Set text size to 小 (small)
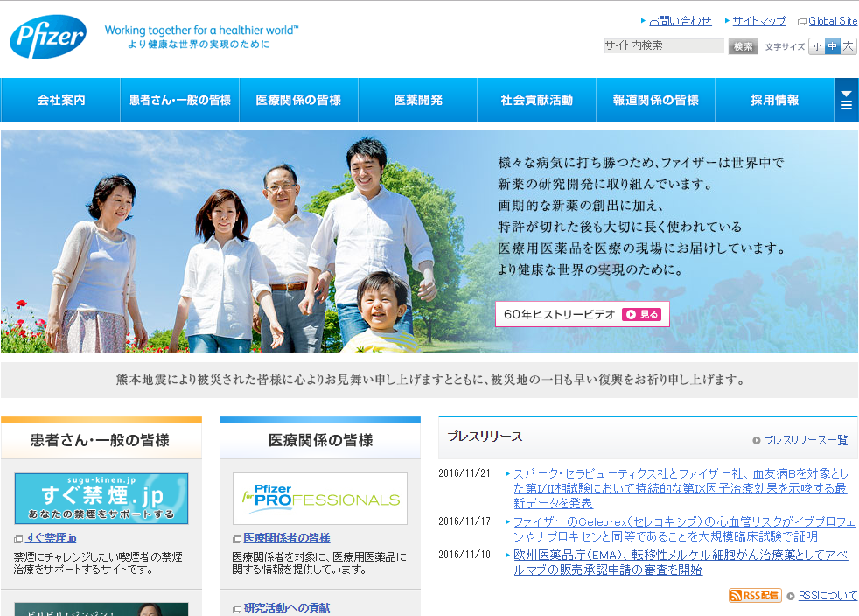This screenshot has height=616, width=859. (x=817, y=46)
